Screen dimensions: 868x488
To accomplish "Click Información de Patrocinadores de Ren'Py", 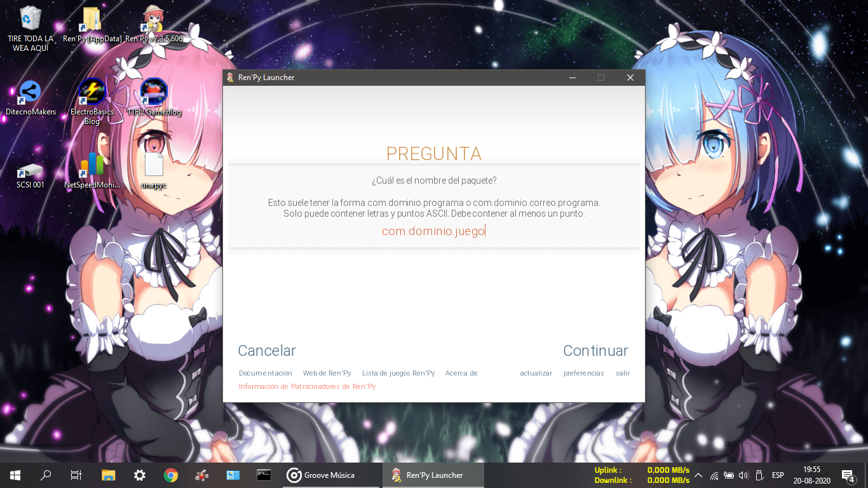I will (308, 386).
